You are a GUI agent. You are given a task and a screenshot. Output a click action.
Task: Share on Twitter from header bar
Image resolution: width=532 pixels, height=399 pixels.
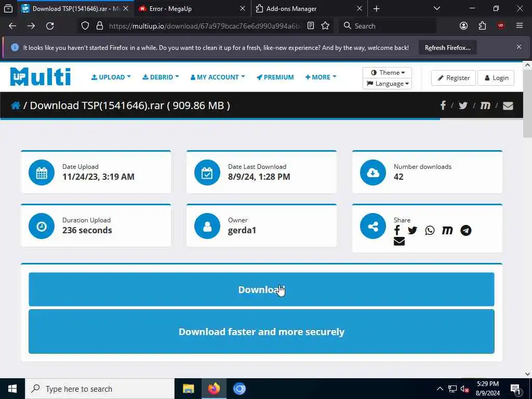[463, 105]
